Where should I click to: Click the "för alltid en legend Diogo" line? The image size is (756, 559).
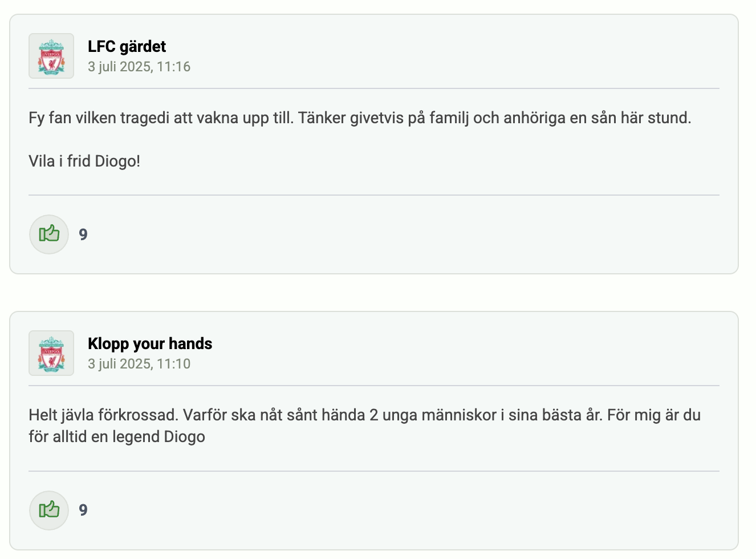click(117, 437)
